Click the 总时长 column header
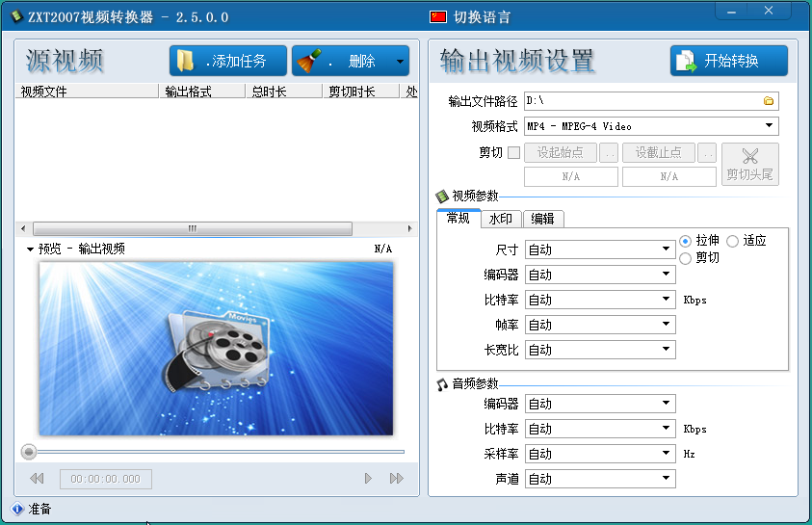The width and height of the screenshot is (812, 525). click(x=284, y=92)
